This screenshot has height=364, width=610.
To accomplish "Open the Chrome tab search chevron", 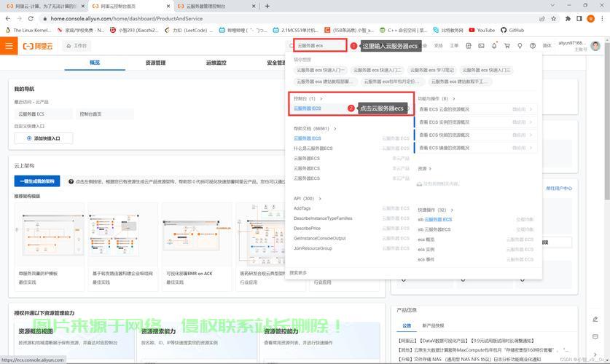I will [552, 5].
